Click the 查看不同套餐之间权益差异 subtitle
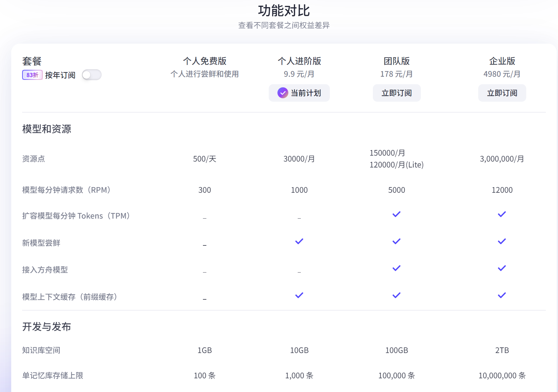Viewport: 558px width, 392px height. 284,25
